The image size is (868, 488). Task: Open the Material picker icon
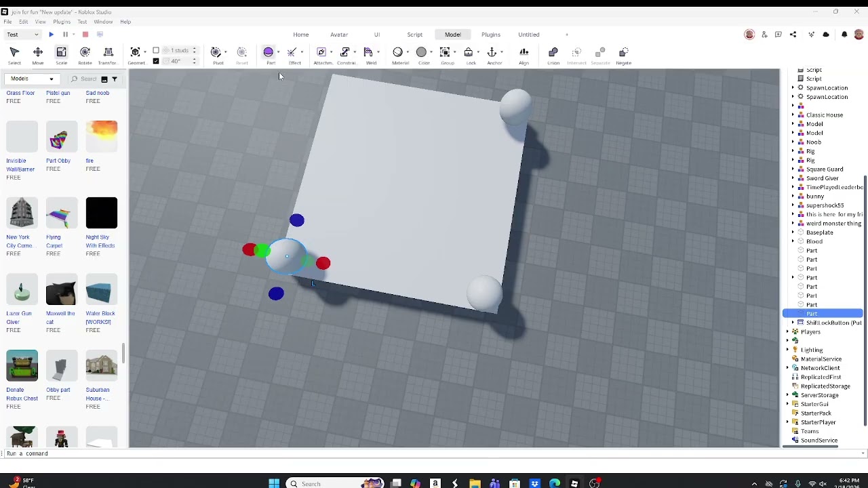(398, 52)
